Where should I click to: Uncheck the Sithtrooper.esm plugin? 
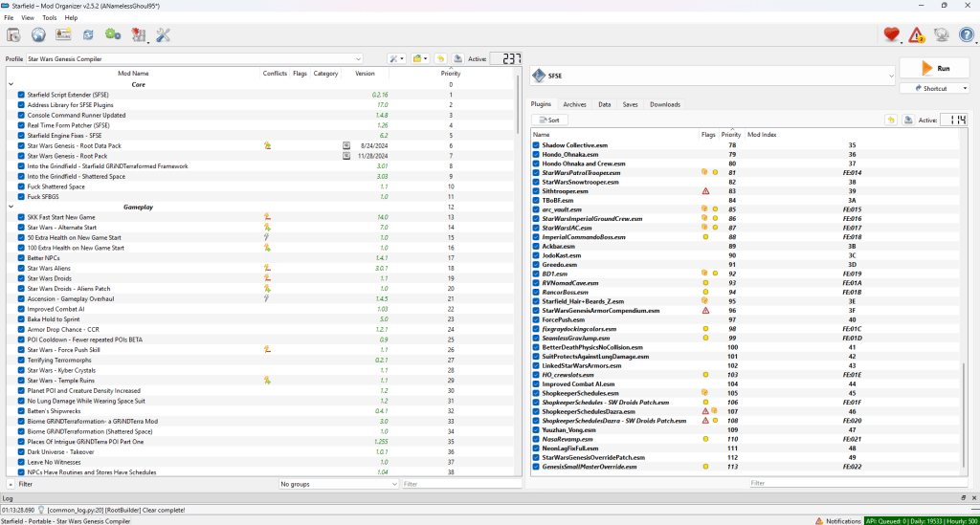pos(536,191)
